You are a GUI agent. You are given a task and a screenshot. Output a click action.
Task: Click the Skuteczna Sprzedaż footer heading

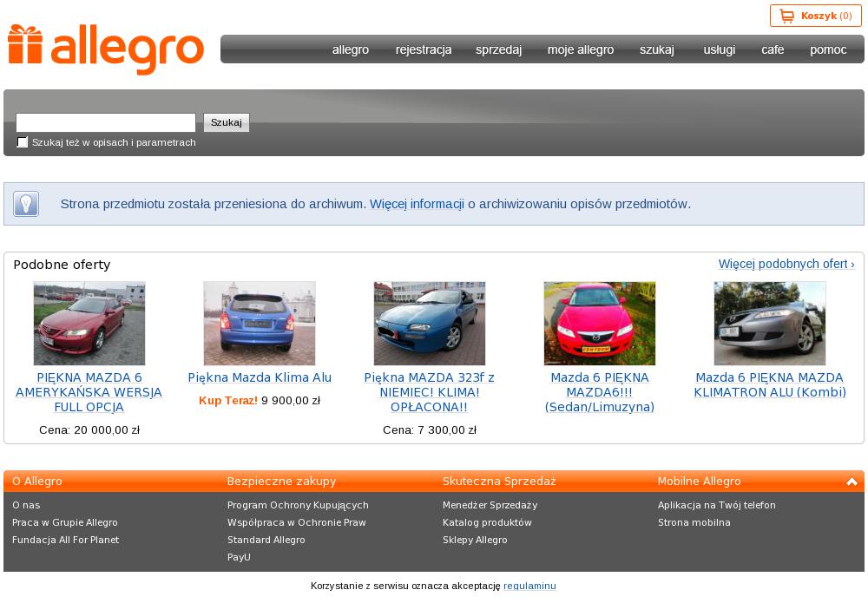pyautogui.click(x=499, y=482)
